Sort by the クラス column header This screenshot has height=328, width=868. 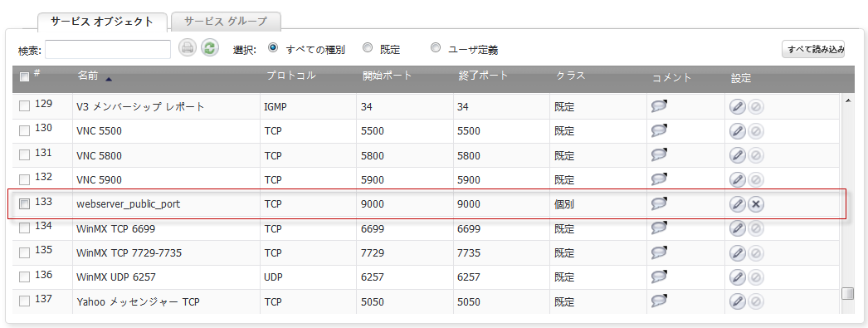[x=570, y=76]
